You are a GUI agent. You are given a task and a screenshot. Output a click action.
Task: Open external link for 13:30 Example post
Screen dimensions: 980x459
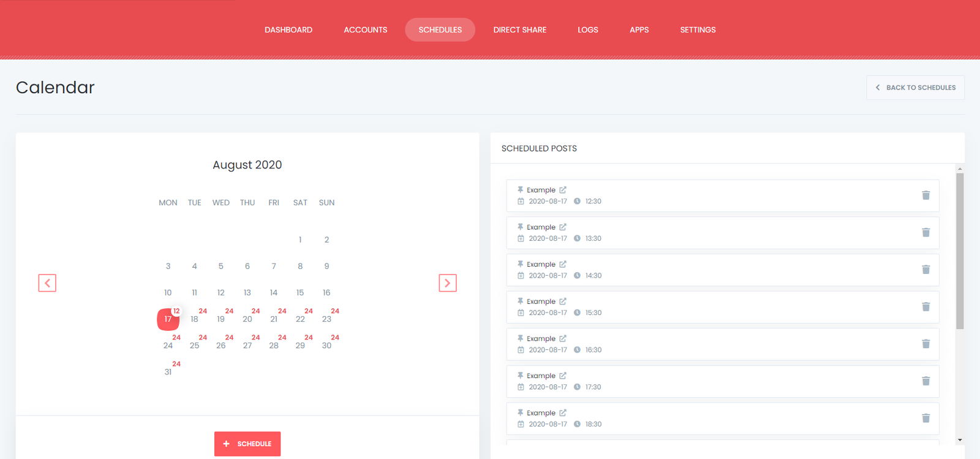click(563, 227)
